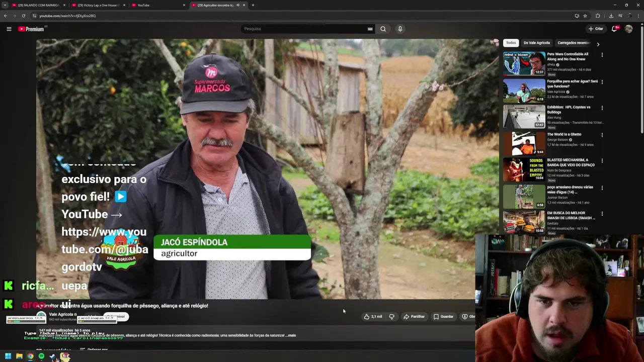Viewport: 644px width, 362px height.
Task: Click the Partilhar share button
Action: (x=414, y=316)
